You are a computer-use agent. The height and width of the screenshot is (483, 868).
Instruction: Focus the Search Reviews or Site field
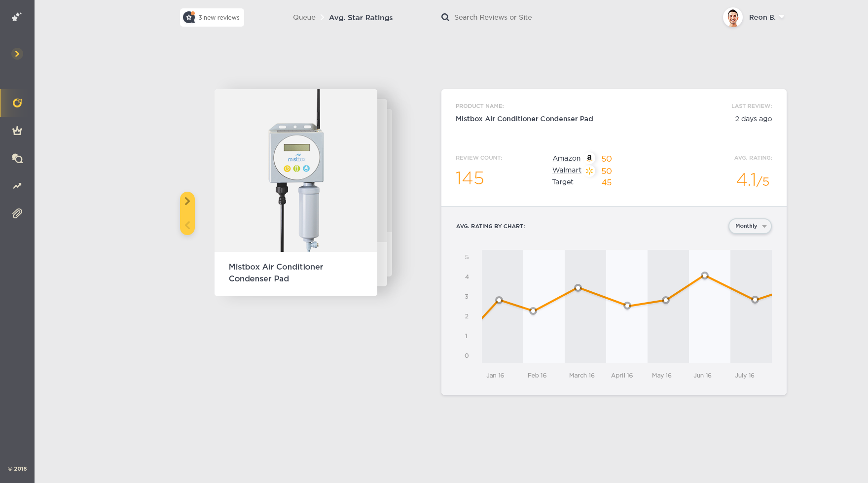[x=493, y=17]
